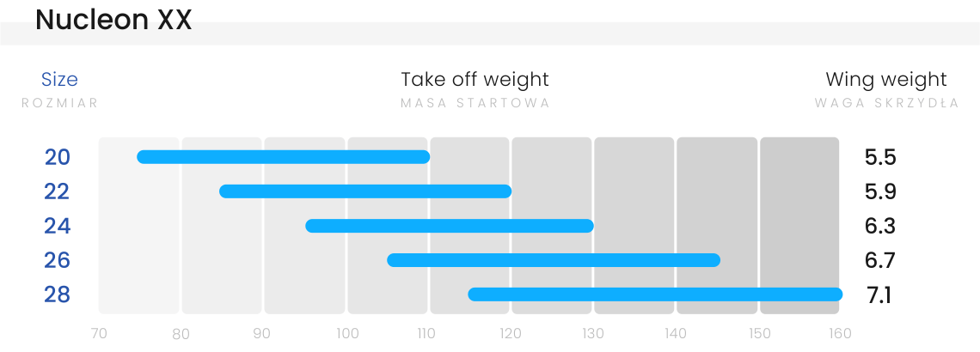Select size 28 label
This screenshot has width=980, height=352.
[58, 294]
